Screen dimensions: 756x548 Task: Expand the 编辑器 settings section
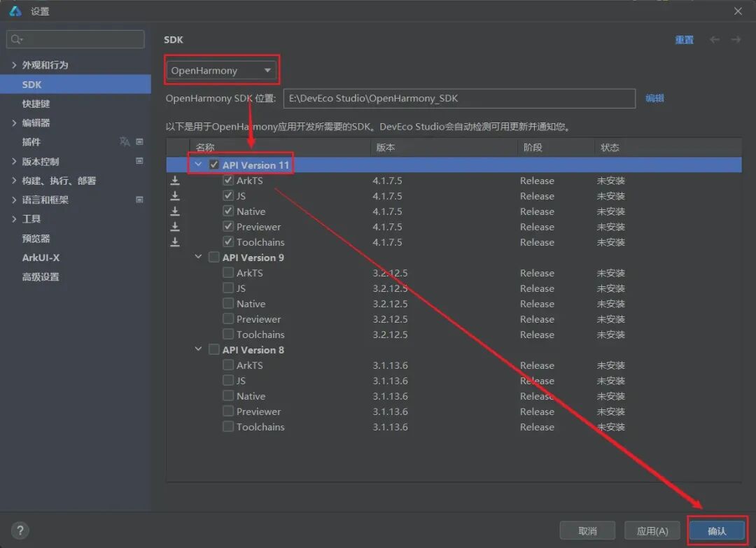pyautogui.click(x=14, y=122)
